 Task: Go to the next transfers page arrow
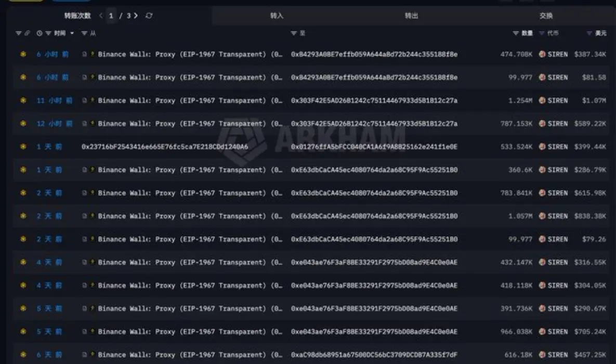[x=136, y=16]
